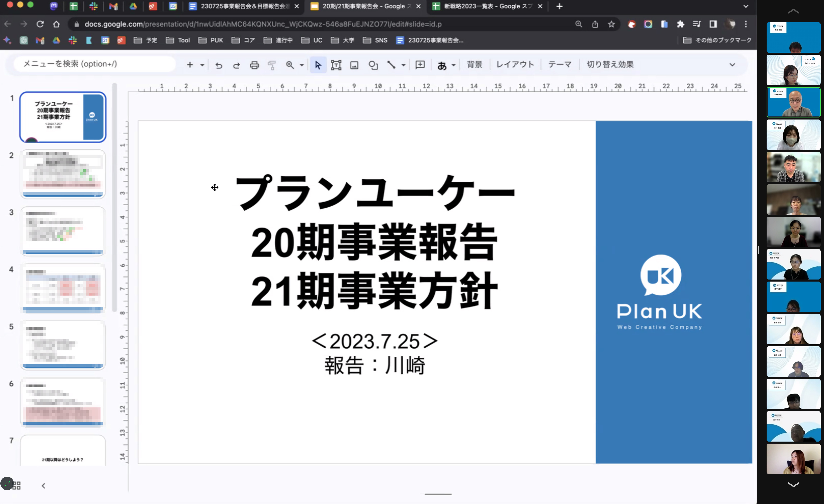The image size is (824, 504).
Task: Select the line tool icon
Action: [x=391, y=64]
